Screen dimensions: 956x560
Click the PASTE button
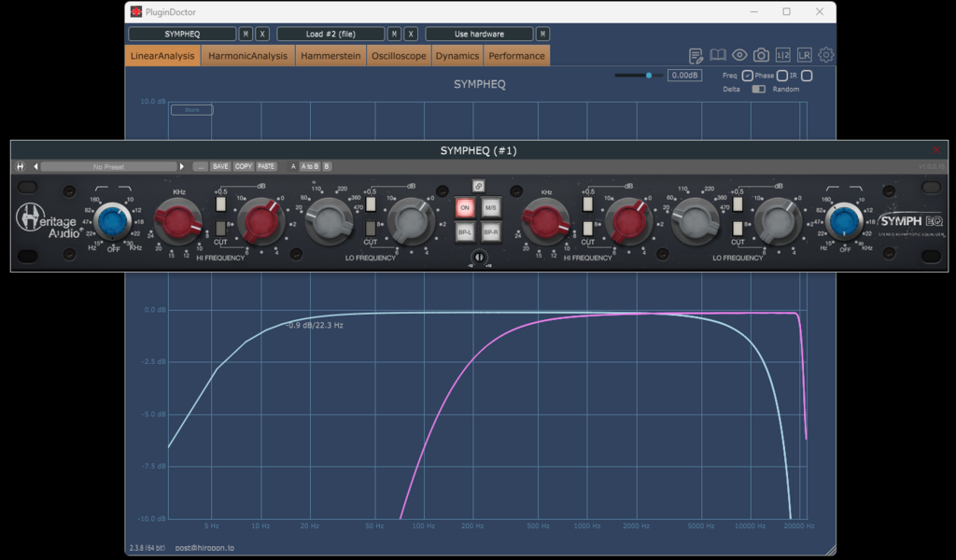point(266,166)
